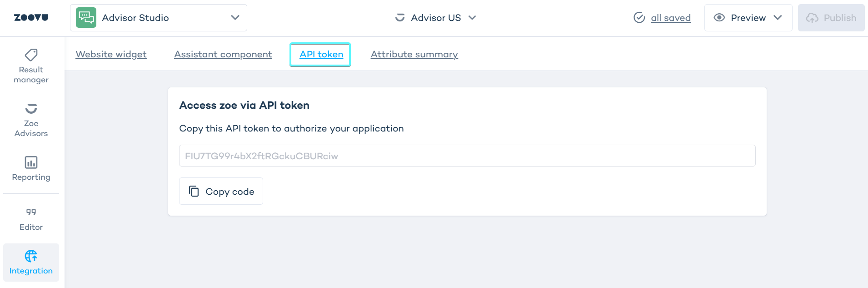Open Result manager tag icon
Screen dimensions: 868x288
(x=31, y=55)
